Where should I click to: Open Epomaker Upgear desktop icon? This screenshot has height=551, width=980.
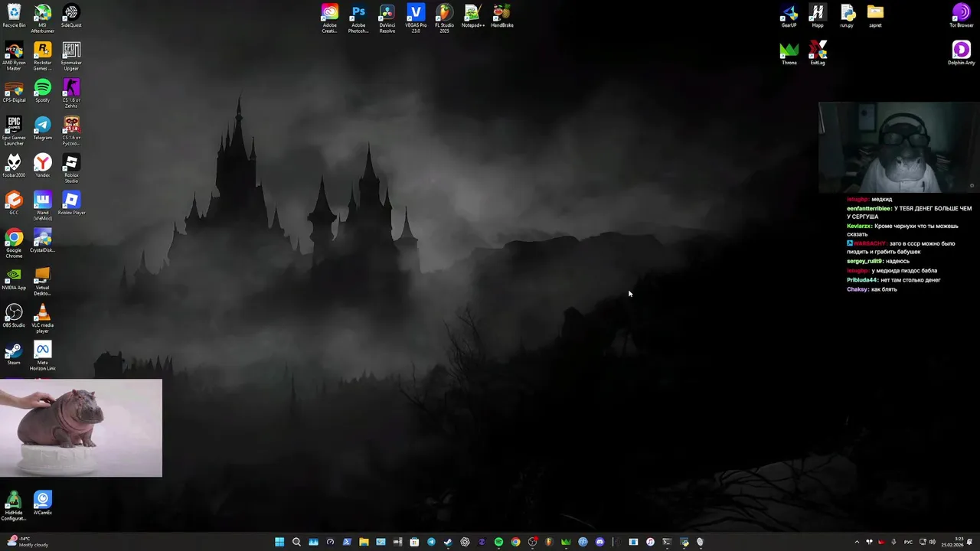tap(71, 57)
